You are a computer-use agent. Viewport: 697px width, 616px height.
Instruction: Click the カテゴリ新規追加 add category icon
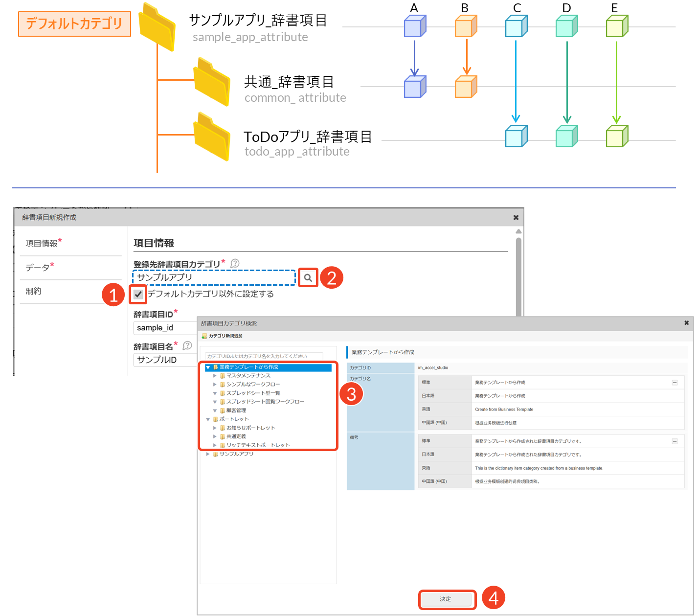204,336
